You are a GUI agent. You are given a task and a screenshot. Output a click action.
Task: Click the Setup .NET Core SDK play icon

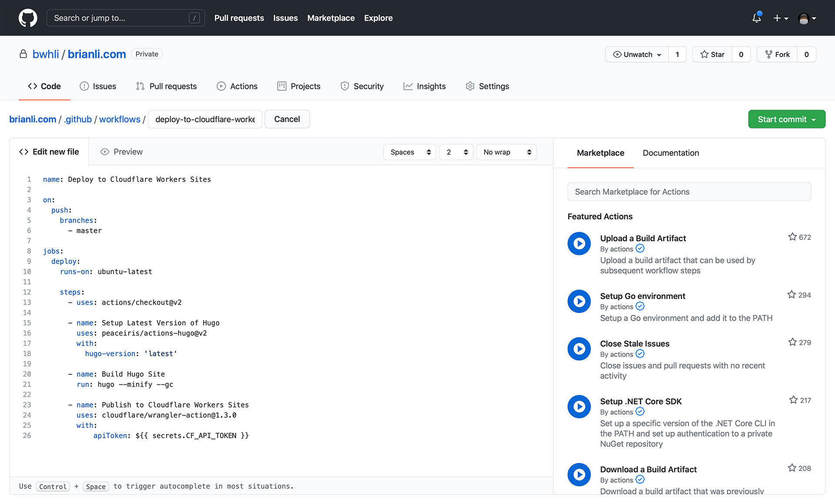(579, 407)
